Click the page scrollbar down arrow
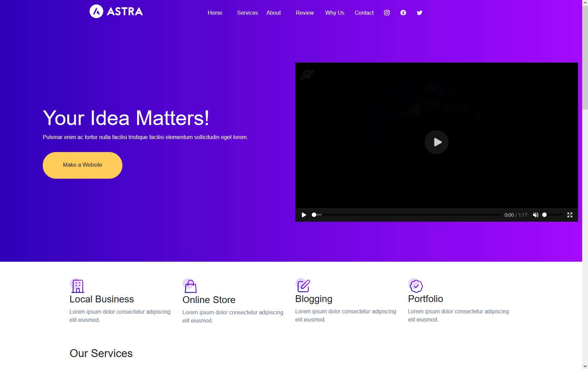Viewport: 588px width, 369px height. [585, 366]
